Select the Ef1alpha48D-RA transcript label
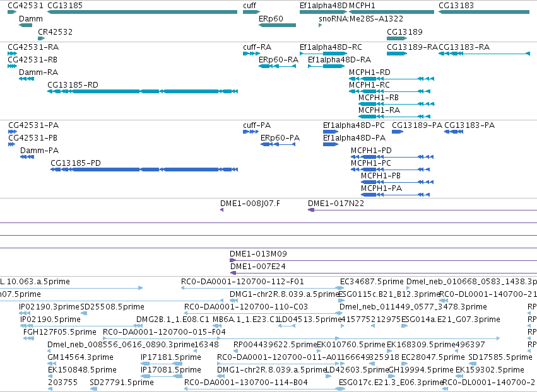The height and width of the screenshot is (392, 537). (x=339, y=59)
